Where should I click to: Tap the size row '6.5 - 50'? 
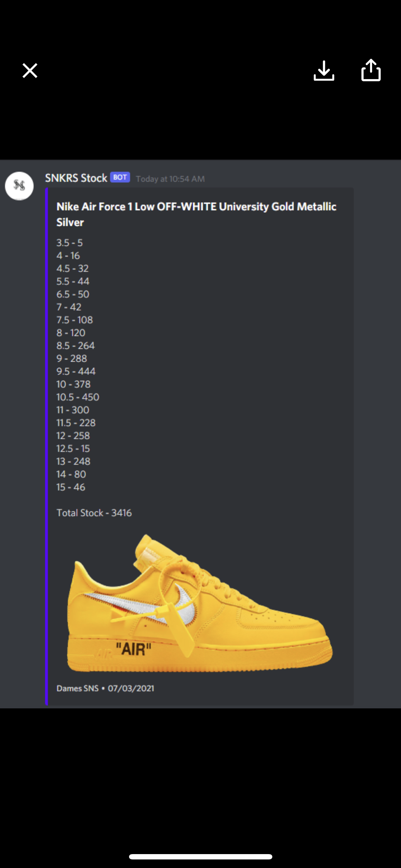coord(73,294)
